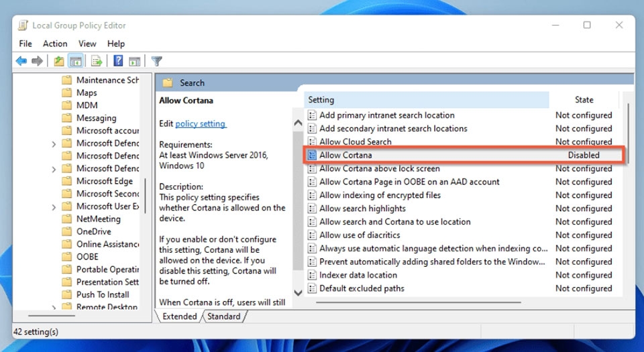Click the tree pane horizontal scrollbar

coord(52,316)
